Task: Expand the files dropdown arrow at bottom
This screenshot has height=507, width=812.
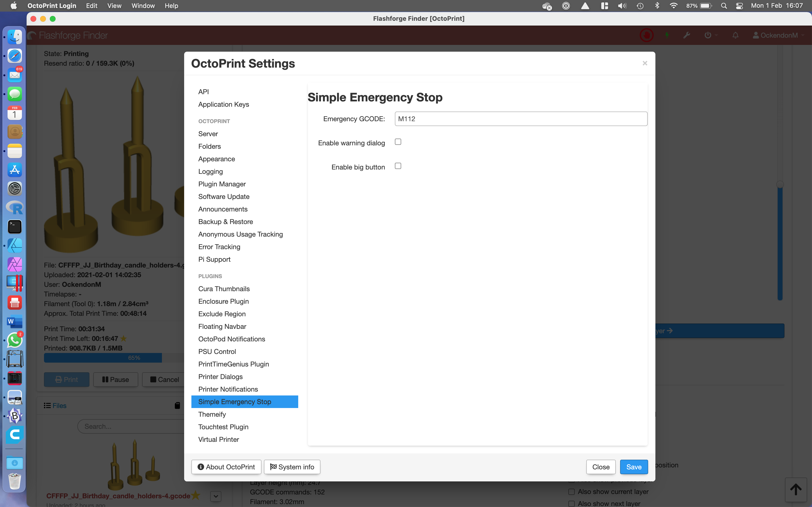Action: click(216, 496)
